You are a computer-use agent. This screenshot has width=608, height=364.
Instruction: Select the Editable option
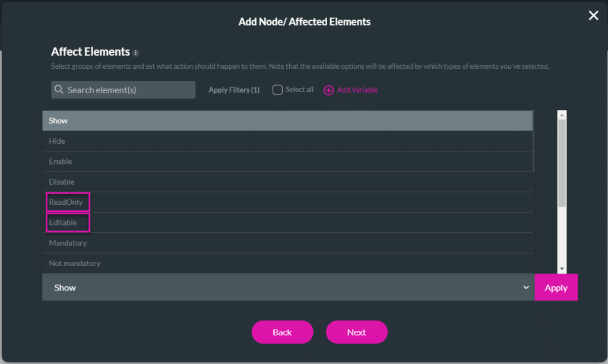pyautogui.click(x=63, y=223)
